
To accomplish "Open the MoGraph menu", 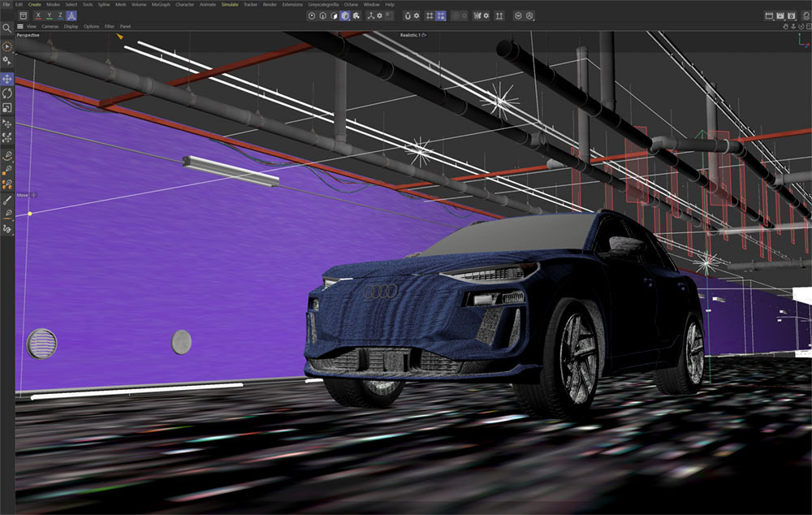I will coord(161,4).
